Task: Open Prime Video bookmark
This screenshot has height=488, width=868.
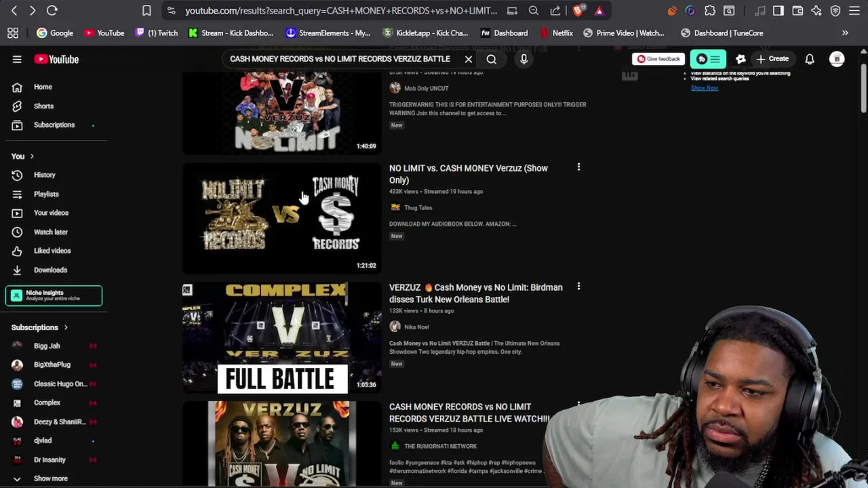Action: (x=624, y=33)
